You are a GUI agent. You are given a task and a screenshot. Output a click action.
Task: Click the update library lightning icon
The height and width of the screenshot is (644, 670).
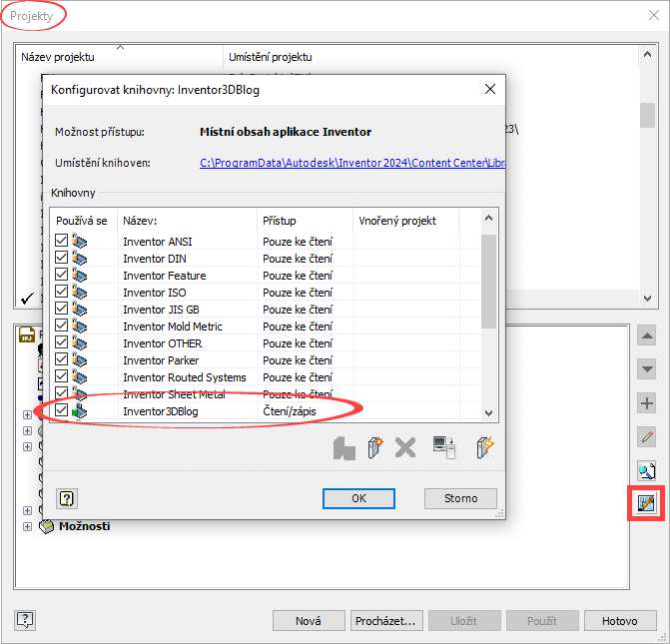pyautogui.click(x=485, y=447)
